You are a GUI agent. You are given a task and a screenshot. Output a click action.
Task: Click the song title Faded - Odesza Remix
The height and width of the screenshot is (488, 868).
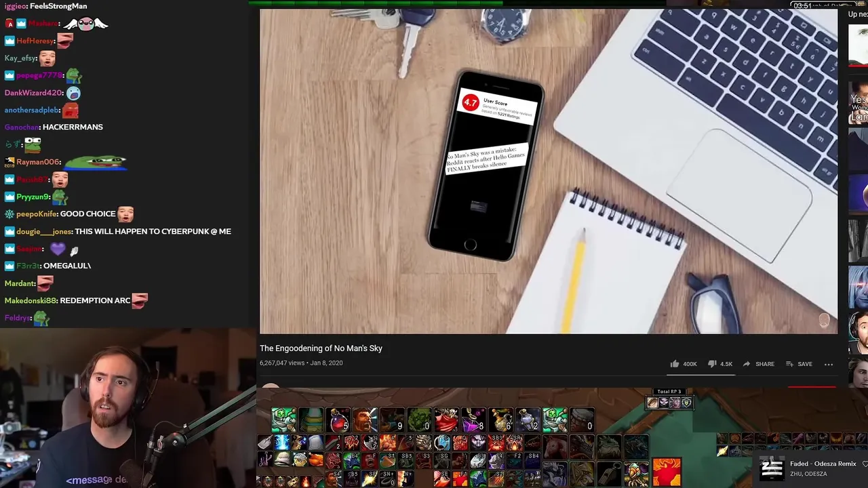pyautogui.click(x=823, y=464)
